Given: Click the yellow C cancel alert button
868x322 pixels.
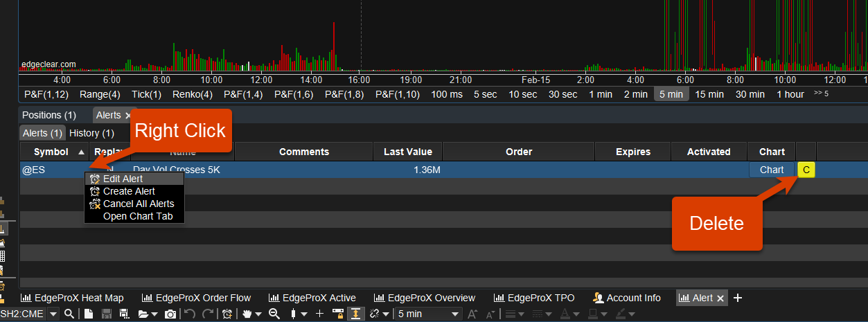Looking at the screenshot, I should [806, 170].
